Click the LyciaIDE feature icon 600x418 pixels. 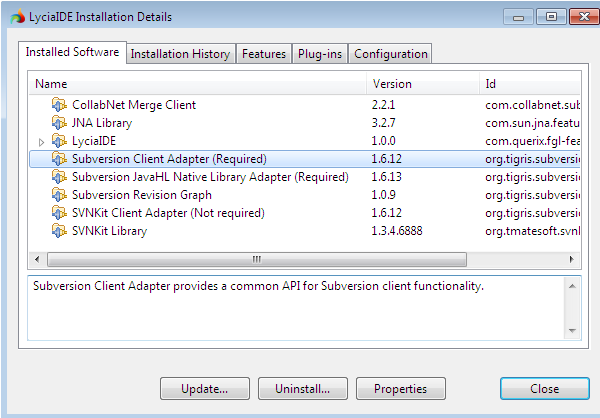click(x=59, y=141)
